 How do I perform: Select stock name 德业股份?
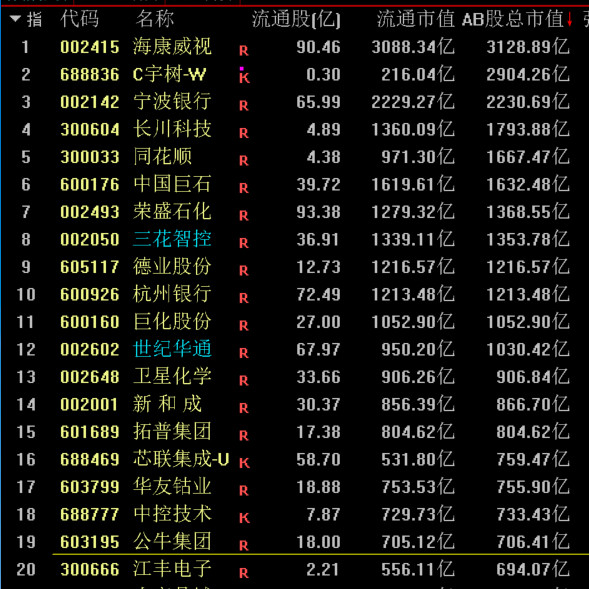(x=172, y=266)
